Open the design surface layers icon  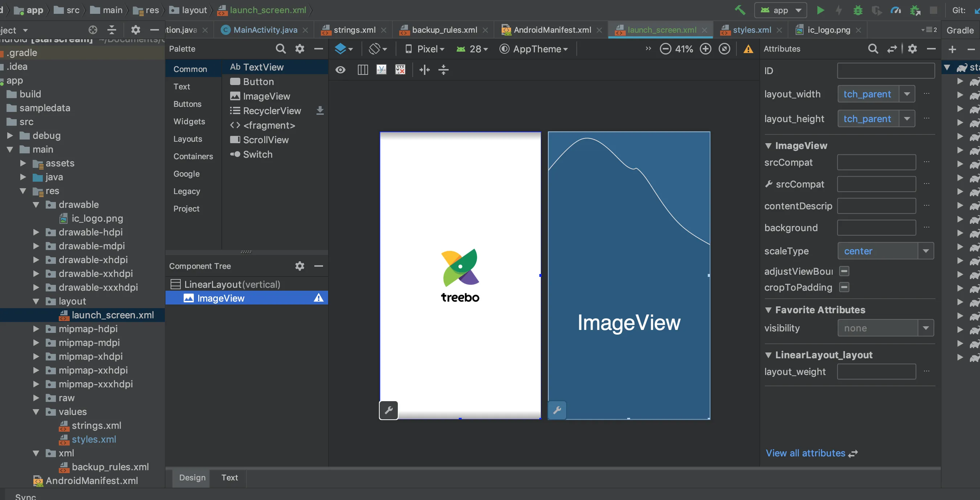341,49
